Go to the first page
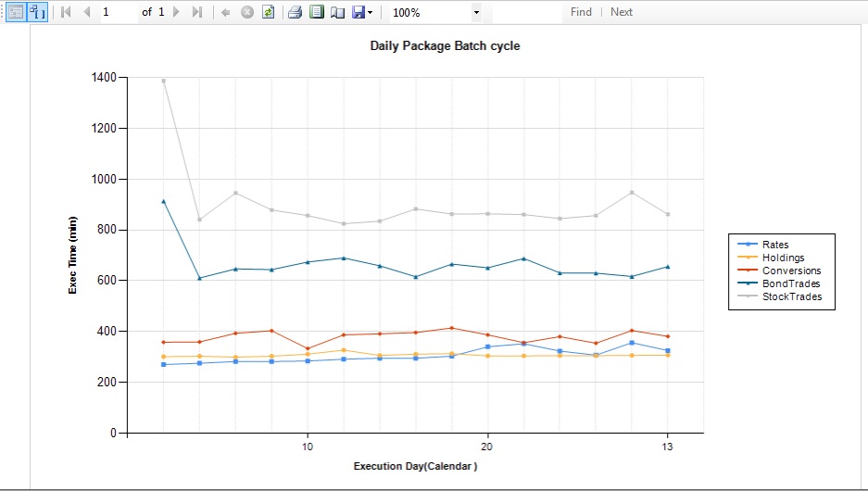Image resolution: width=868 pixels, height=491 pixels. [x=66, y=12]
